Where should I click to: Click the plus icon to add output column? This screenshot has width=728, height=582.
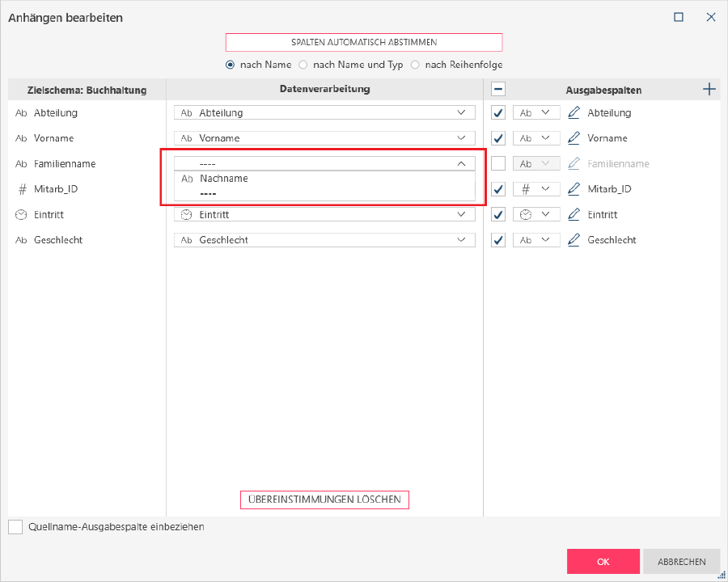coord(709,90)
